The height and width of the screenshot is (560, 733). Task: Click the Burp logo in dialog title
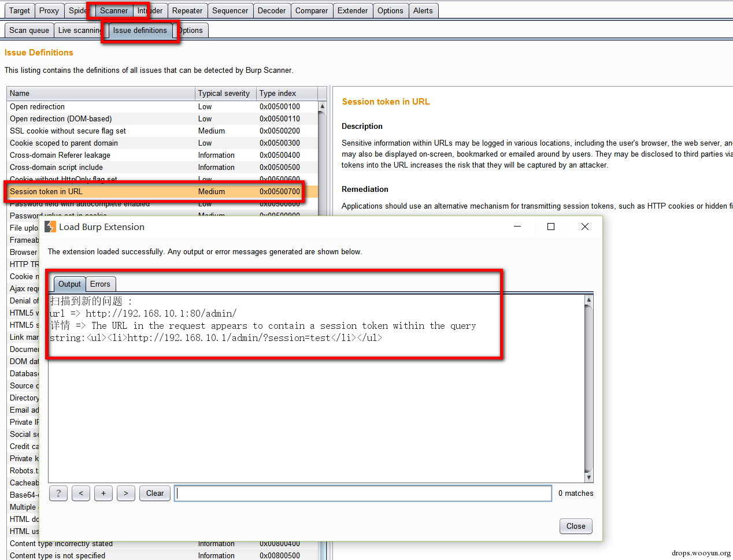pos(50,227)
